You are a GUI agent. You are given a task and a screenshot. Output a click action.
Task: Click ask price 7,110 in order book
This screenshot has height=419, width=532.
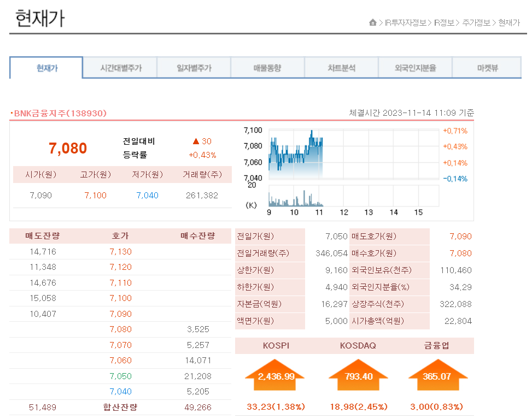point(120,283)
